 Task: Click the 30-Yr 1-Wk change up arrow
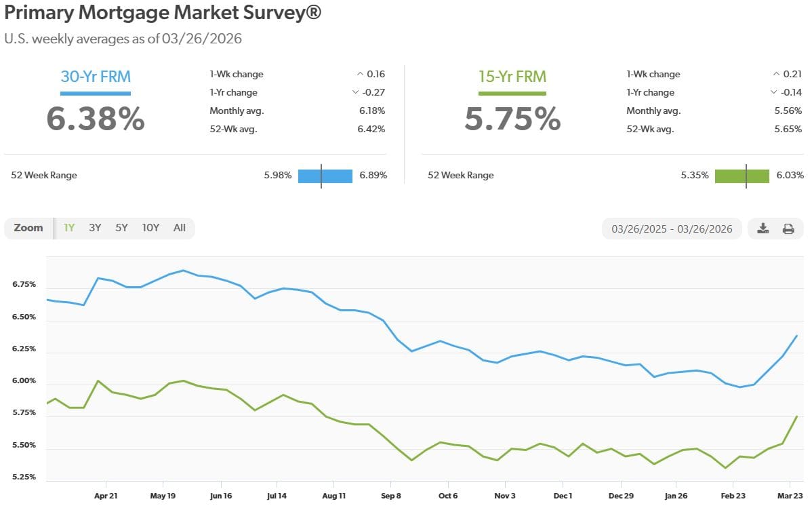pos(360,74)
